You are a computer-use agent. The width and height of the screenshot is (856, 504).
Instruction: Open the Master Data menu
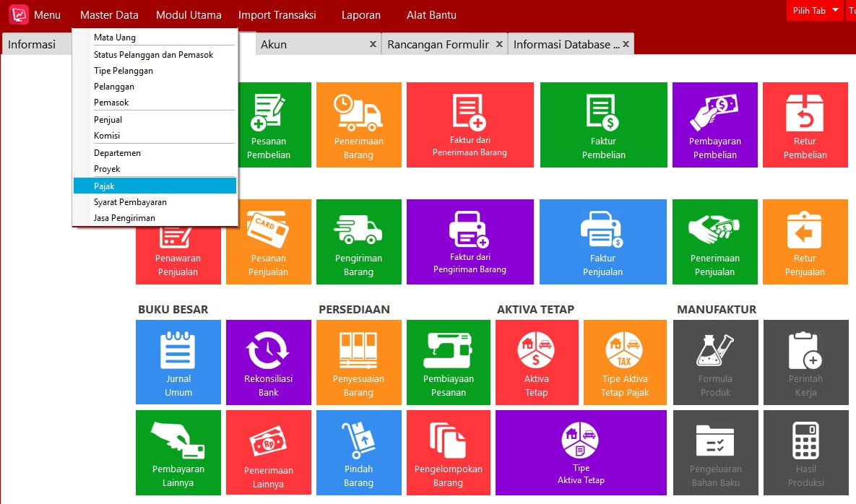(109, 14)
